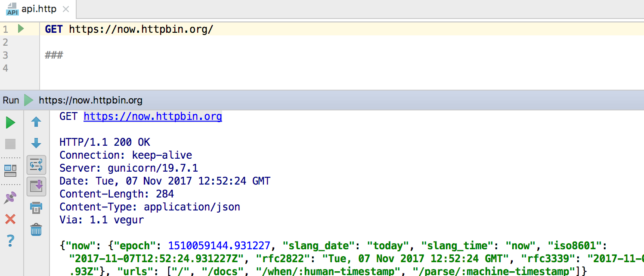Place cursor in GET https://now.httpbin.org/ line
This screenshot has width=644, height=276.
(129, 29)
